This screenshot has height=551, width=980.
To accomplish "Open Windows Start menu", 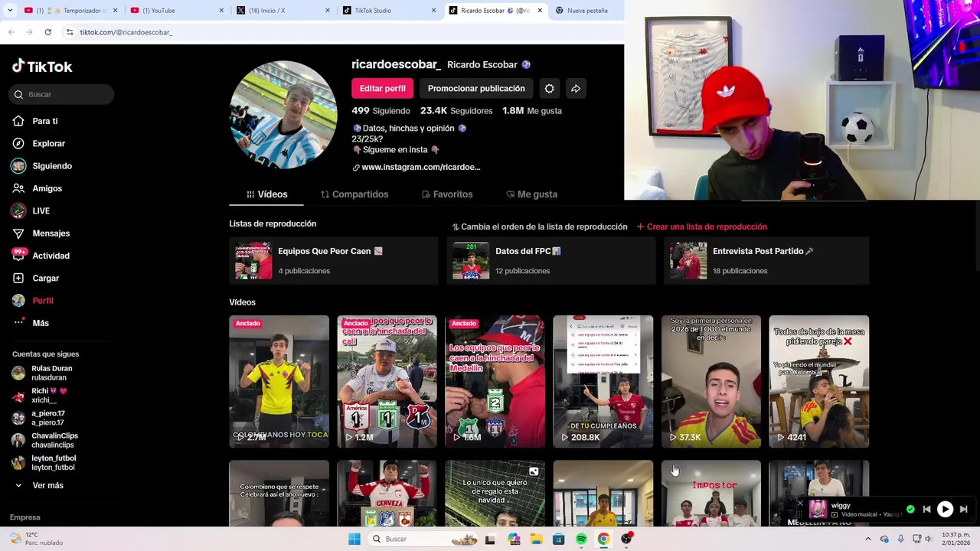I will click(x=354, y=539).
